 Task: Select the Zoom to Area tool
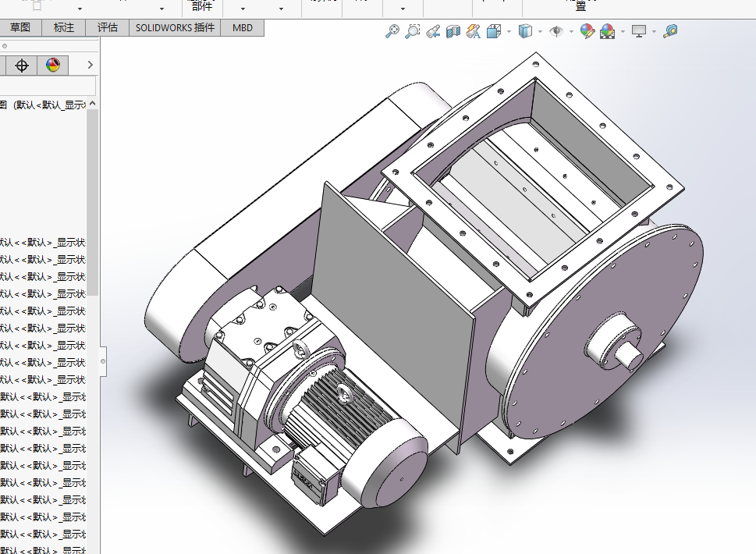coord(413,31)
